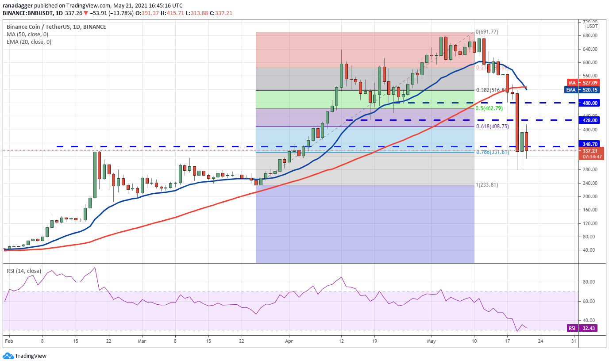
Task: Click the 'Apr' label on the date axis
Action: 289,341
